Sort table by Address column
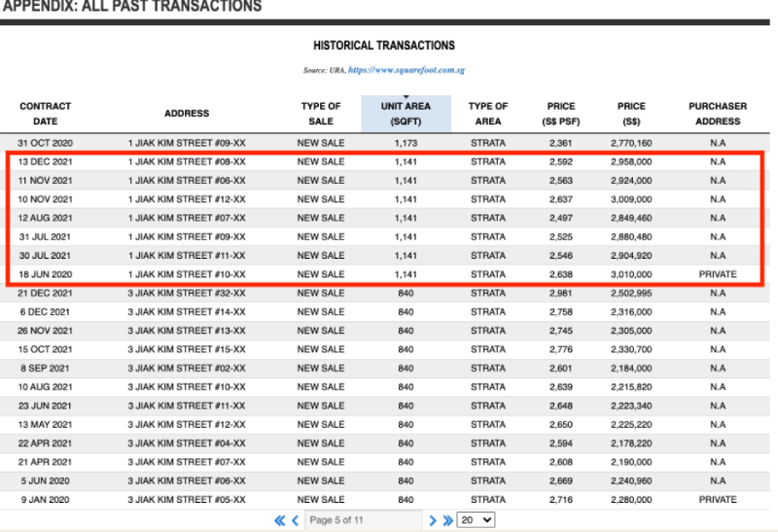 tap(187, 114)
